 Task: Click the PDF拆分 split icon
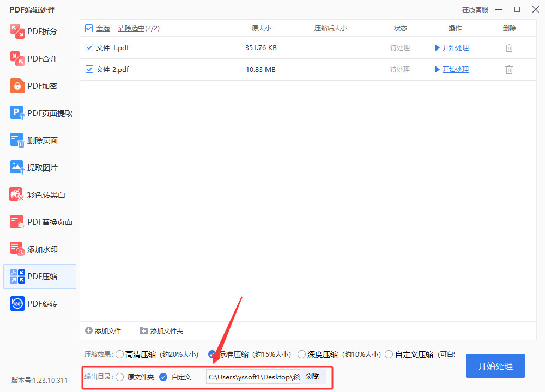[17, 31]
